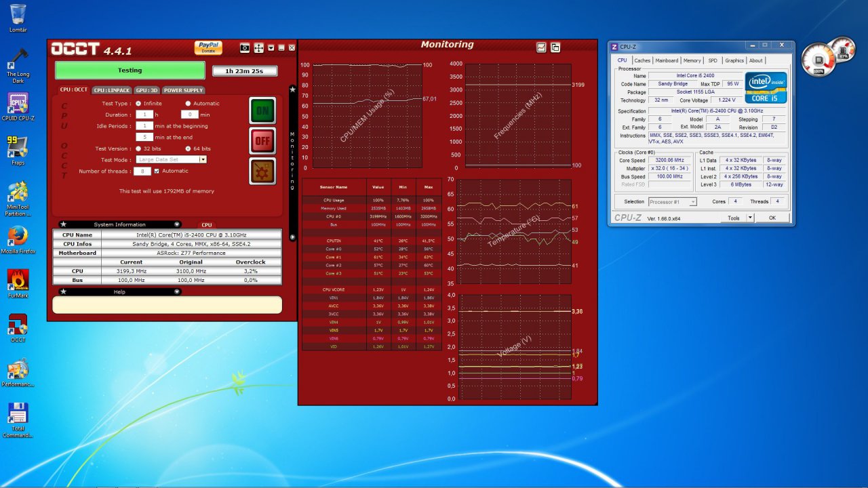Select the Mozilla Firefox desktop icon
The height and width of the screenshot is (488, 868).
pos(18,240)
